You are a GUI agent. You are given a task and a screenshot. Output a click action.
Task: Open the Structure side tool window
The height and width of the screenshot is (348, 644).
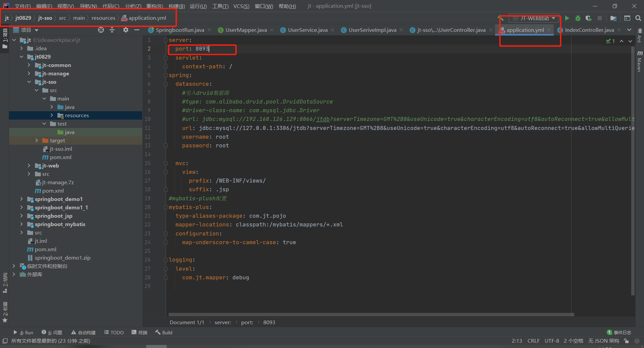point(5,283)
